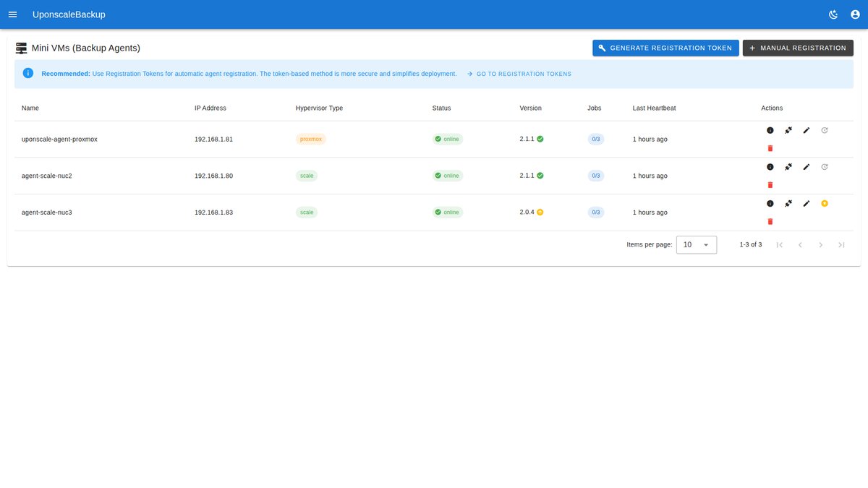The image size is (868, 488).
Task: Open the user account menu
Action: [855, 14]
